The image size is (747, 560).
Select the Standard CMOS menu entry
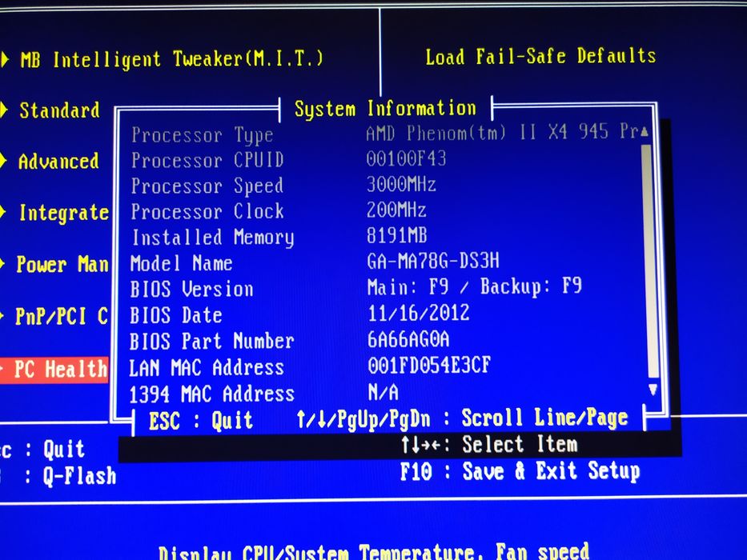tap(59, 110)
